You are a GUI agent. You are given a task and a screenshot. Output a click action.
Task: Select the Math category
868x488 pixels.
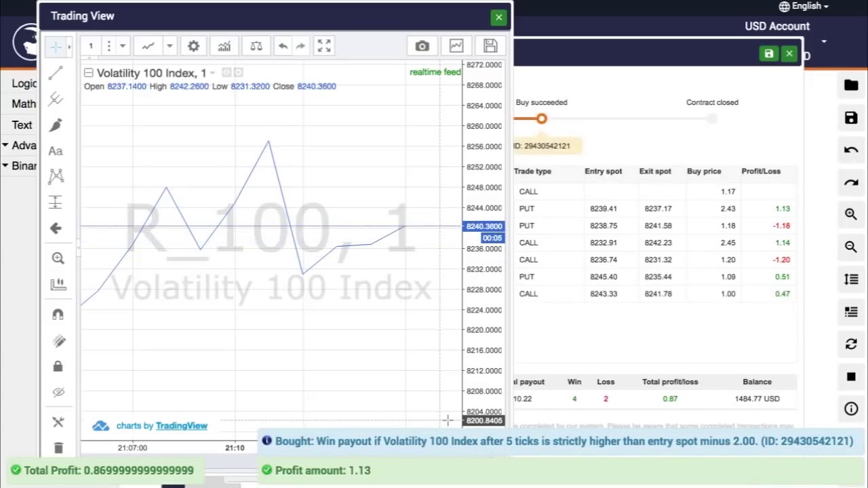tap(24, 104)
